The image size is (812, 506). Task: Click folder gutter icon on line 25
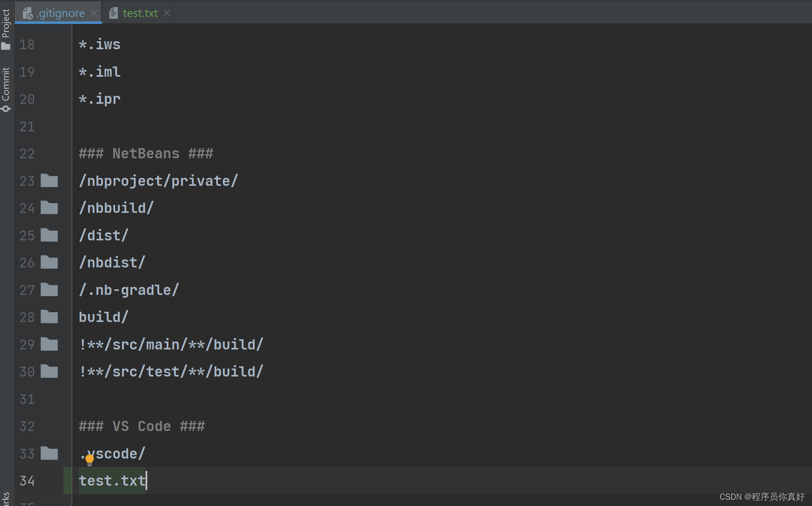pyautogui.click(x=49, y=235)
